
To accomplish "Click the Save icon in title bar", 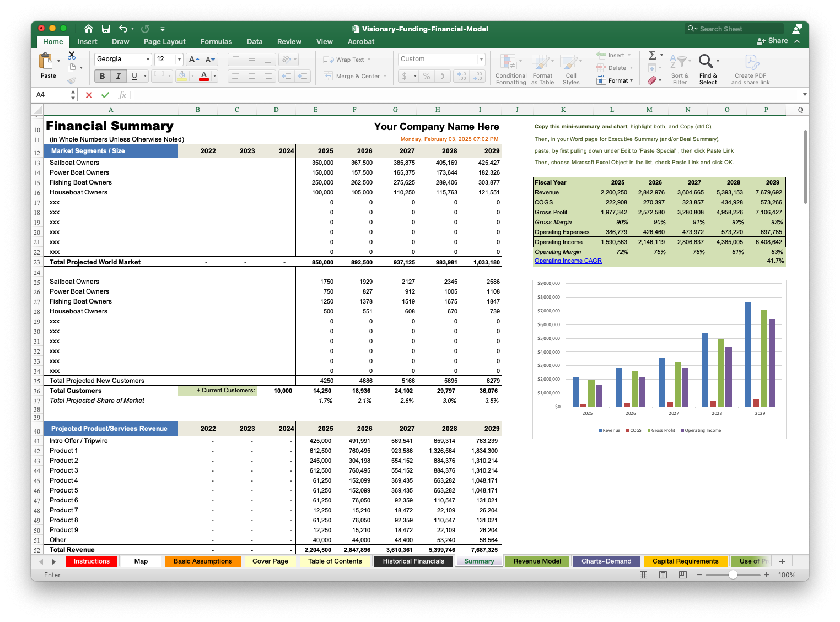I will [106, 29].
